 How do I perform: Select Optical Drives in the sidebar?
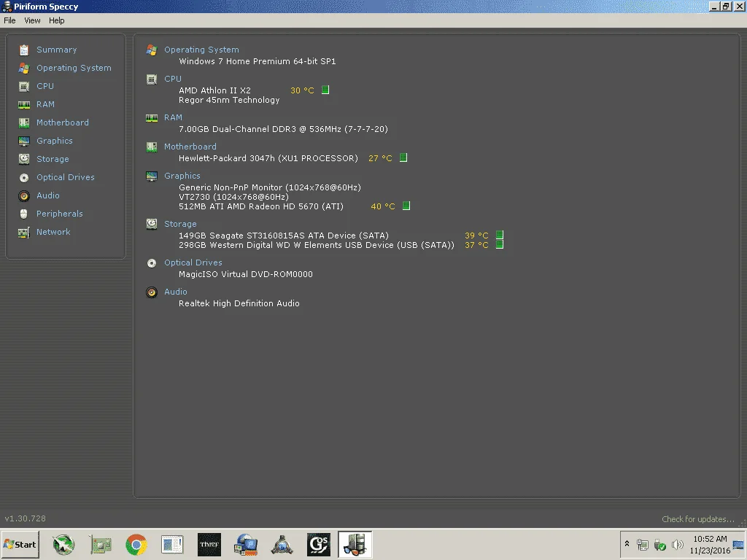[x=65, y=177]
